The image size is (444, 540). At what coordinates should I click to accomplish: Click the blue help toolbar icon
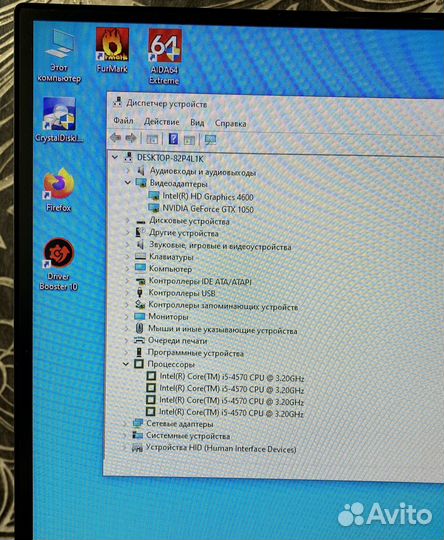click(173, 139)
